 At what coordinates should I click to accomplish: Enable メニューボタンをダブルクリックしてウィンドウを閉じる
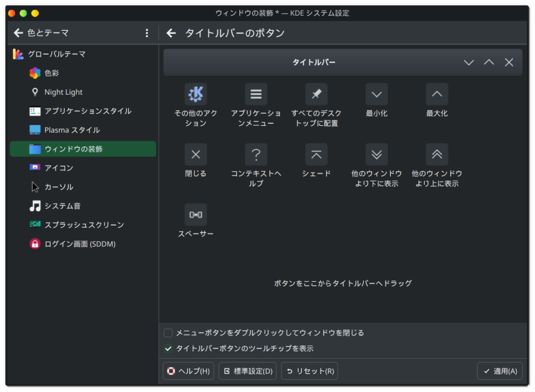169,332
